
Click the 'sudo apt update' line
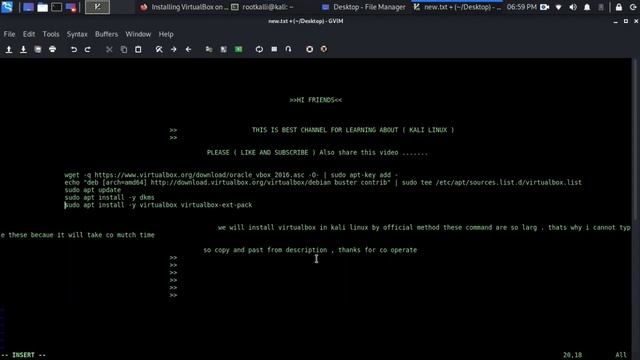click(93, 190)
